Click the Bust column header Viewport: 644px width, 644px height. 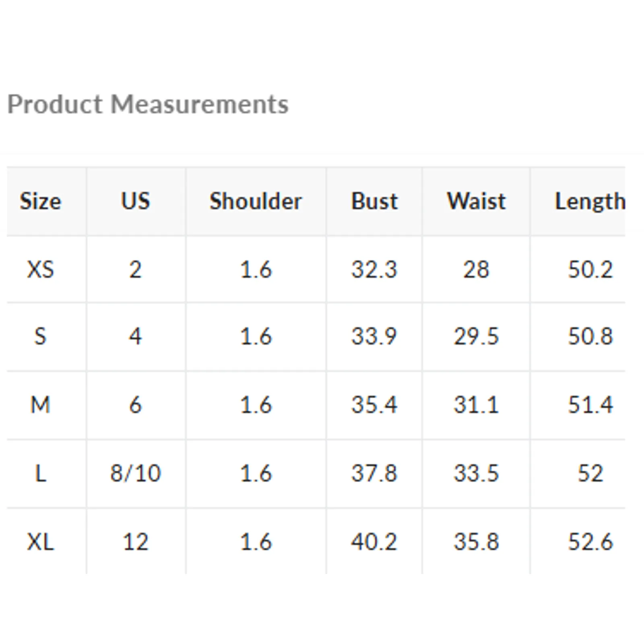[374, 201]
